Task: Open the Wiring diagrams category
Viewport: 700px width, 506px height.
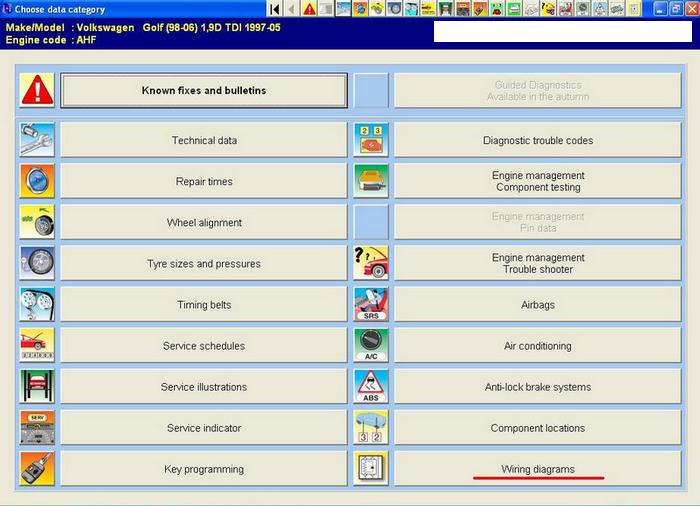Action: (x=538, y=469)
